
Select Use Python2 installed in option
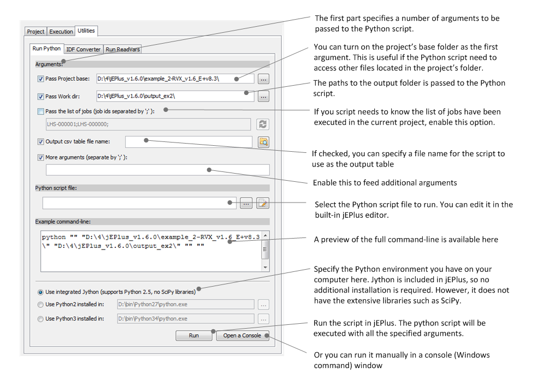40,304
